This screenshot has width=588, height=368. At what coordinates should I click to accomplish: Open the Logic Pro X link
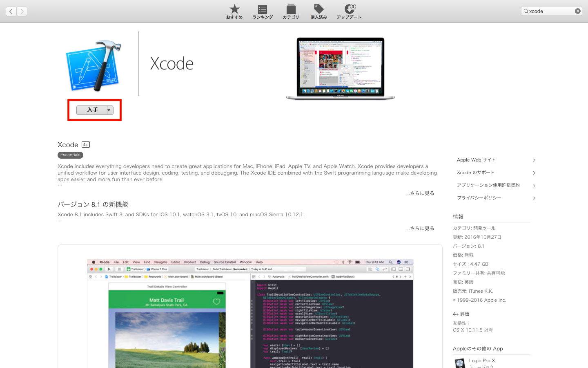(x=482, y=361)
